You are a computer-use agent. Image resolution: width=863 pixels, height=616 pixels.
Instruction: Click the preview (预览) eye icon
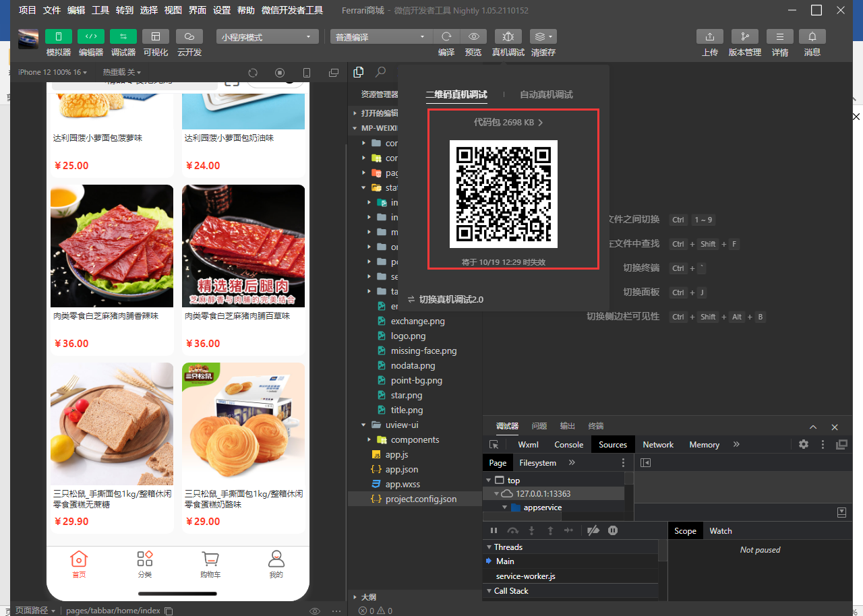click(473, 36)
